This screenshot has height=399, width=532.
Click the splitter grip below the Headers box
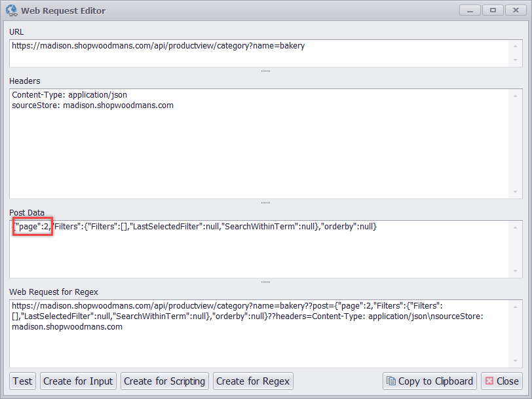265,202
